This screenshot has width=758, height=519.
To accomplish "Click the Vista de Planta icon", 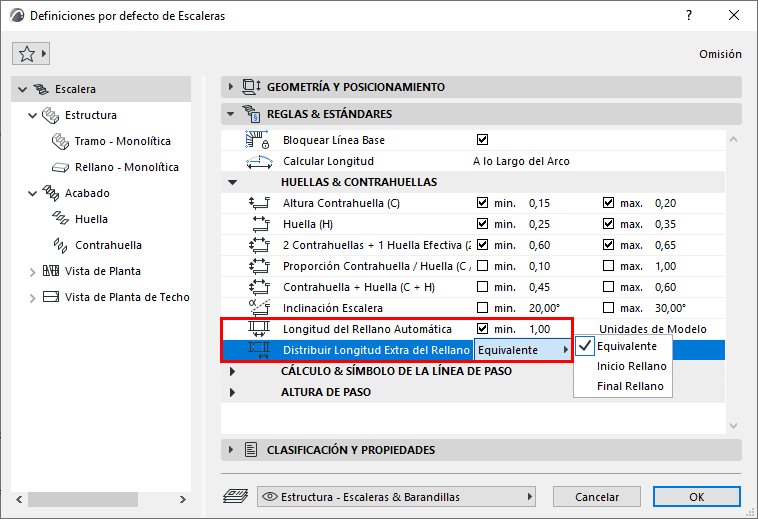I will pos(51,271).
